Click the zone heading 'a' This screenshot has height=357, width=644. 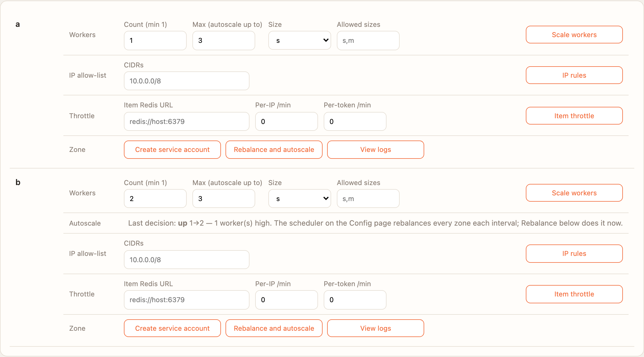tap(18, 24)
